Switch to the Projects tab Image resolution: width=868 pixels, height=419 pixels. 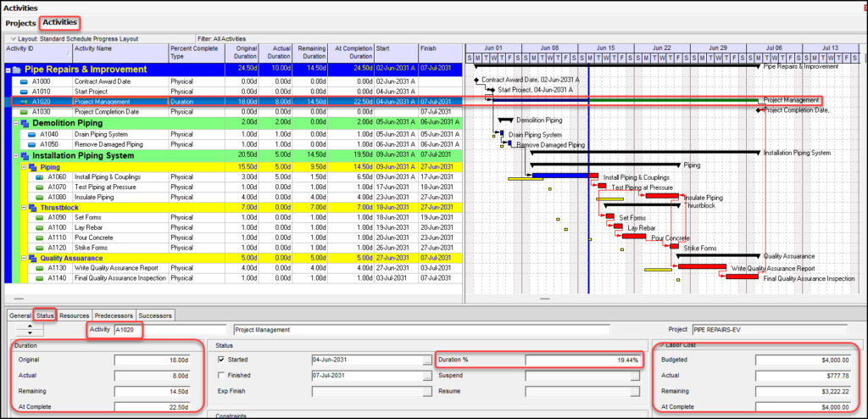click(x=20, y=23)
